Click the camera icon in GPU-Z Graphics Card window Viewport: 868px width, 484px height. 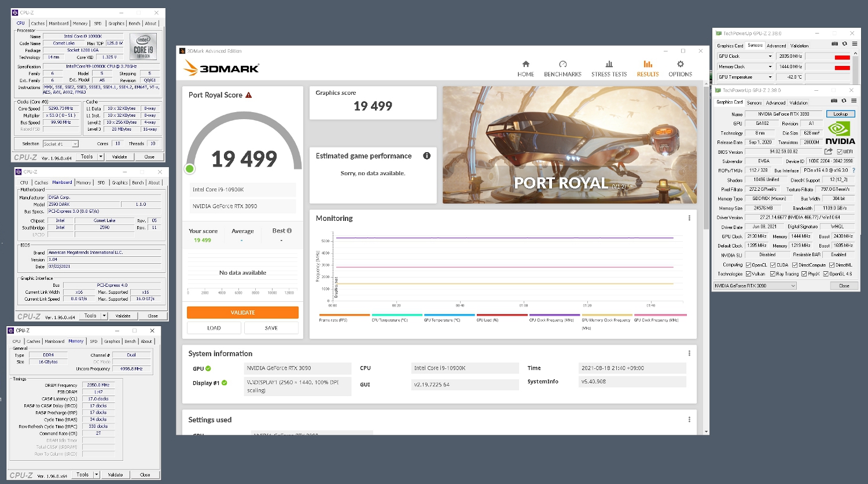coord(834,101)
